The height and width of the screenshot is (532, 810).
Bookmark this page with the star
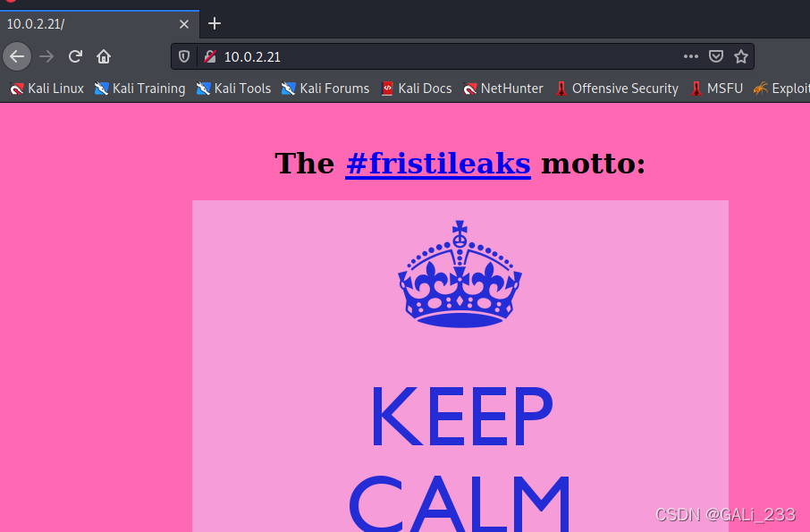(x=741, y=56)
